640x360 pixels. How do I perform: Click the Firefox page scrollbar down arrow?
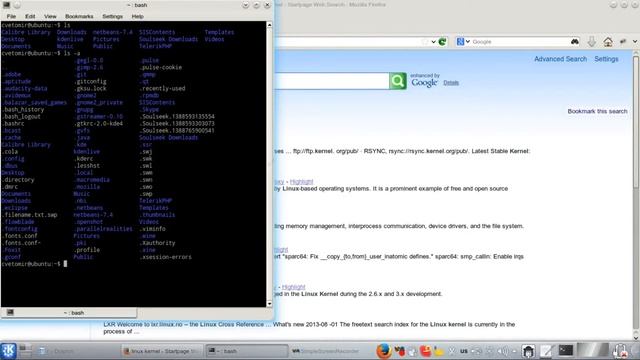coord(636,337)
